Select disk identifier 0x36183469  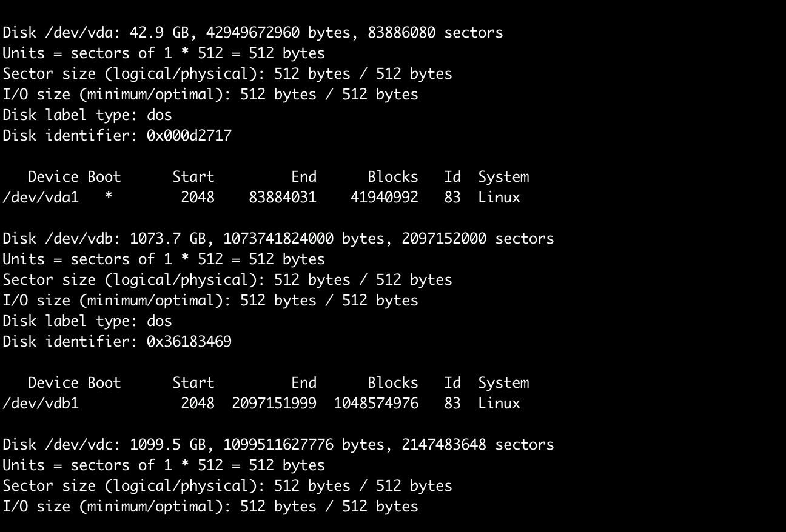[x=189, y=342]
